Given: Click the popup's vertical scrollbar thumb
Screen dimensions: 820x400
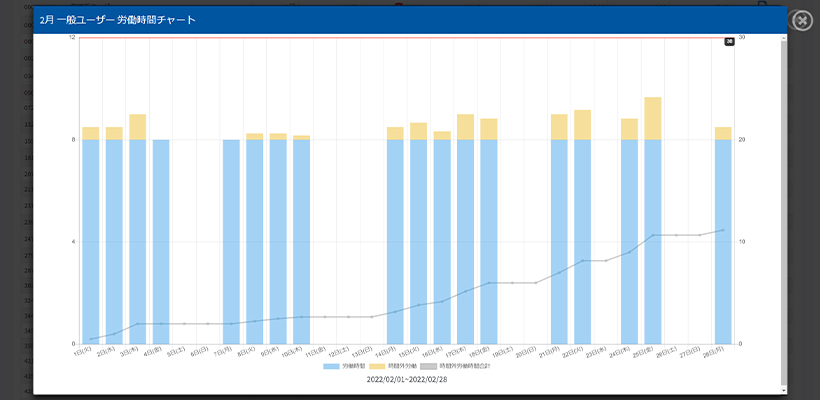Looking at the screenshot, I should pyautogui.click(x=782, y=210).
